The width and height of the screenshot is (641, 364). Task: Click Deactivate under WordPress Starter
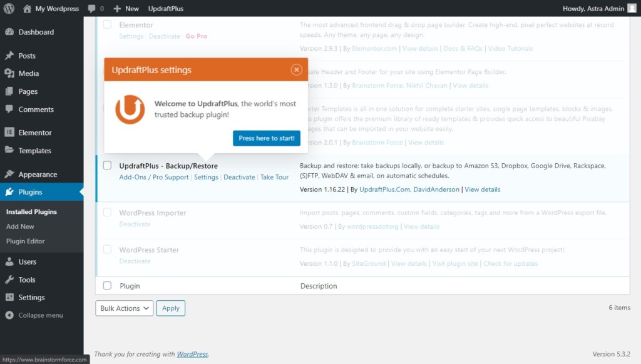[135, 261]
